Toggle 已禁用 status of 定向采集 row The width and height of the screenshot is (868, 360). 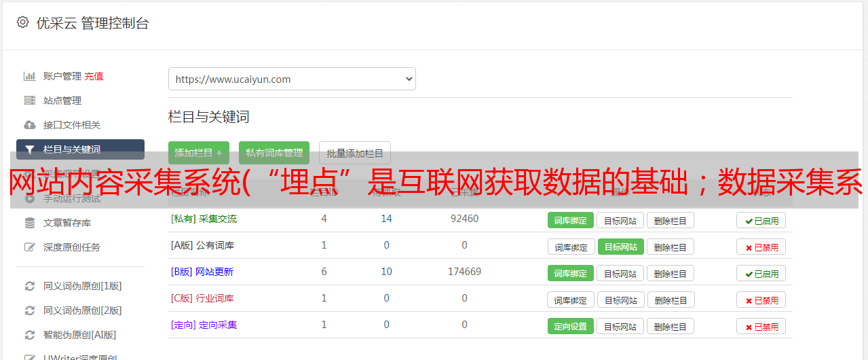tap(761, 326)
